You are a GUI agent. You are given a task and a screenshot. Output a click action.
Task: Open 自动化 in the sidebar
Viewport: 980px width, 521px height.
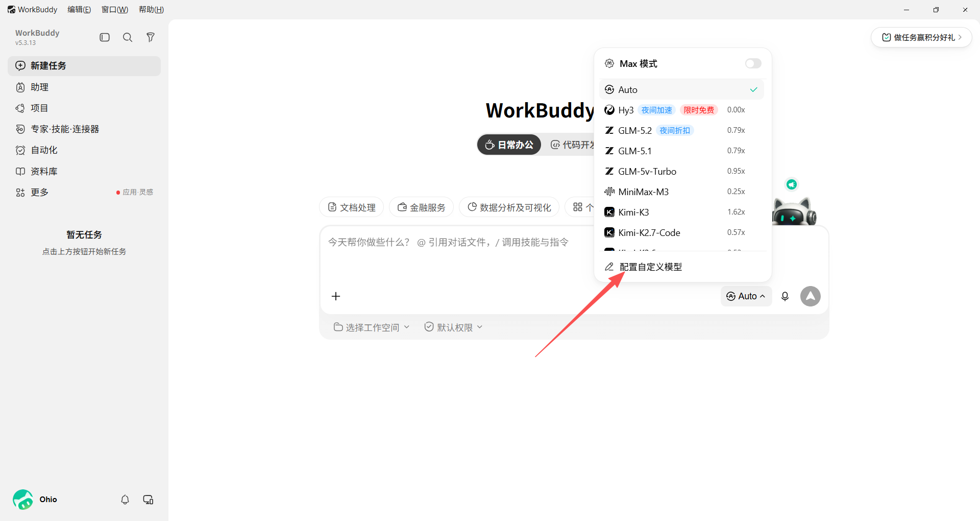pos(84,150)
